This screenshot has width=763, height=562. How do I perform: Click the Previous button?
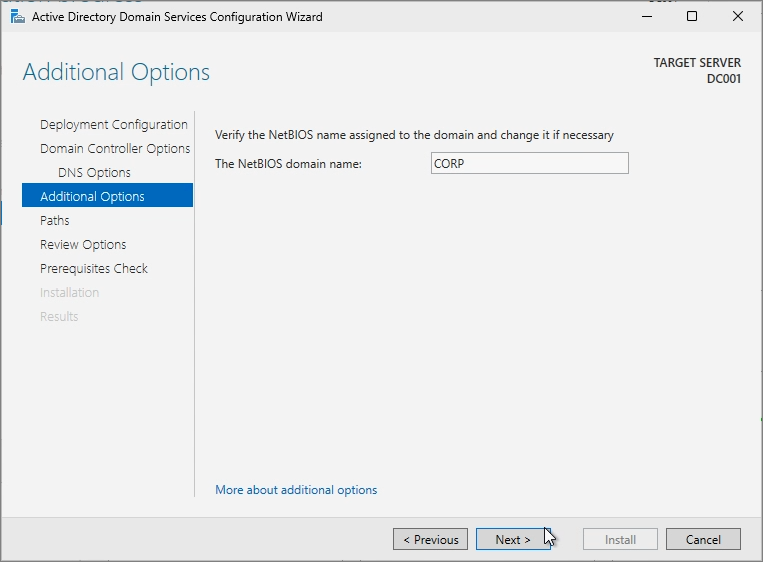pos(430,540)
